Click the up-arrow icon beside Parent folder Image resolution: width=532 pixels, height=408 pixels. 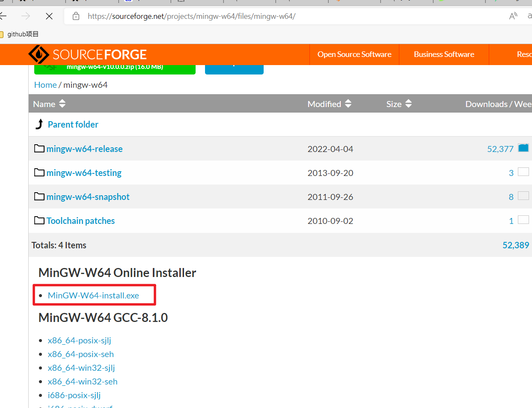[x=39, y=124]
